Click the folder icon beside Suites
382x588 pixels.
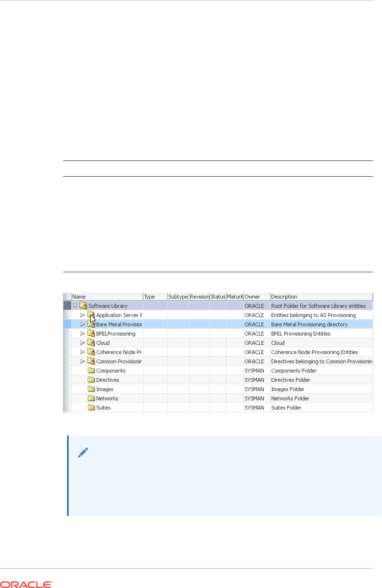pyautogui.click(x=91, y=408)
